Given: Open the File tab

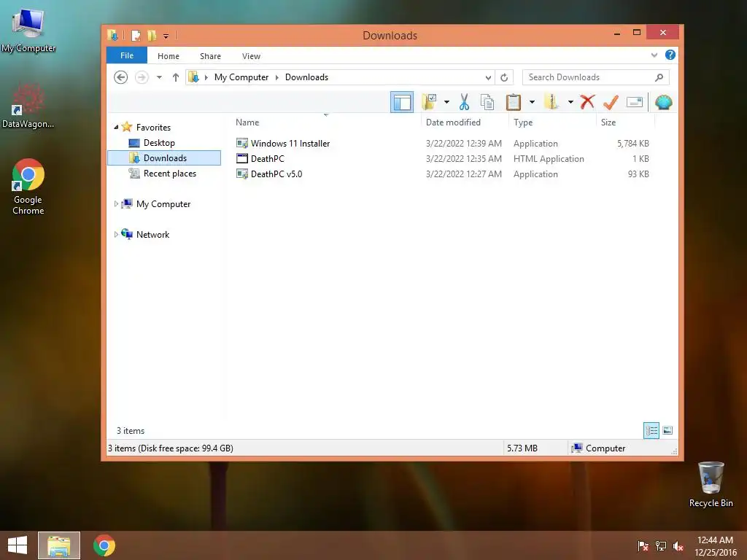Looking at the screenshot, I should pos(127,55).
